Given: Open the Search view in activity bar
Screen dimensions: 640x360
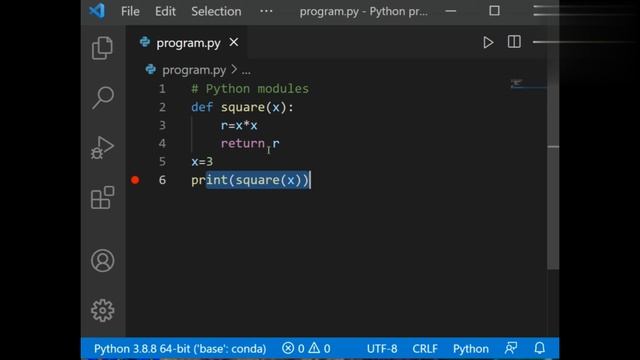Looking at the screenshot, I should point(102,98).
